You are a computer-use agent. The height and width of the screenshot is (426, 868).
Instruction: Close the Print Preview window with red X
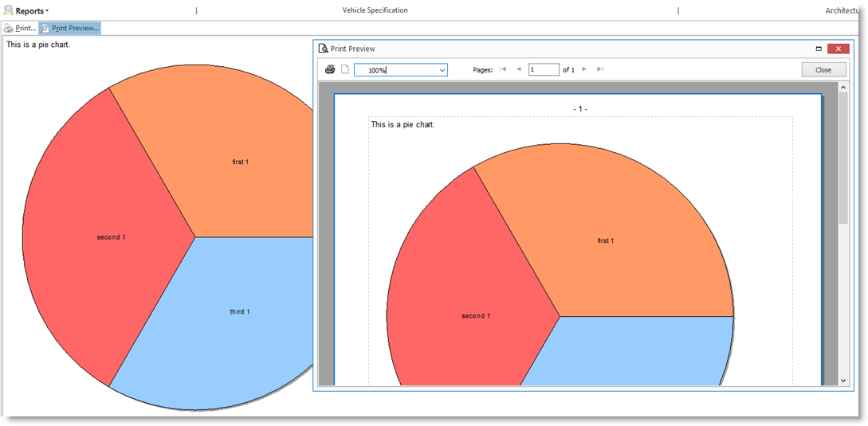(838, 49)
